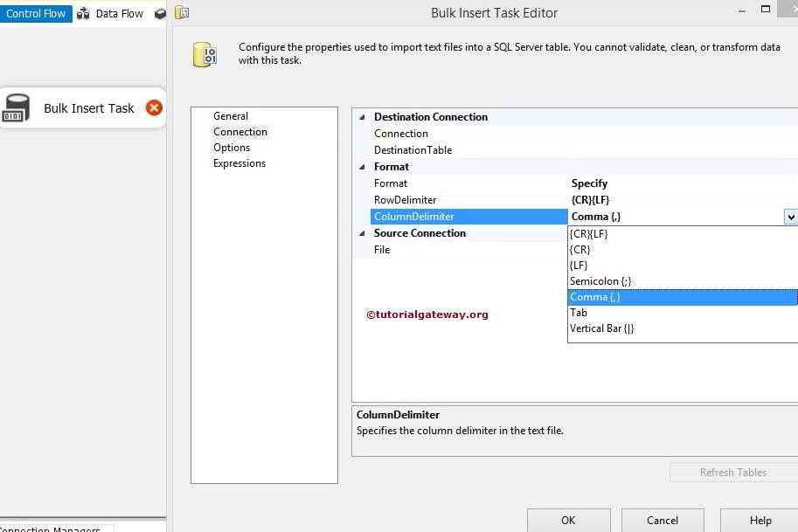The height and width of the screenshot is (532, 798).
Task: Confirm settings with the OK button
Action: tap(568, 520)
